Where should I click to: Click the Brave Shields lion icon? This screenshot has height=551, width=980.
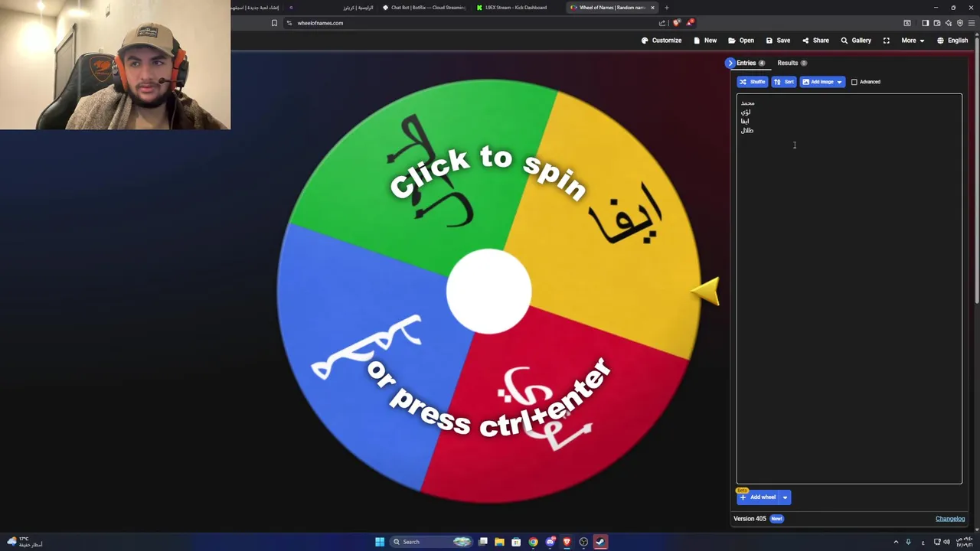pos(676,23)
